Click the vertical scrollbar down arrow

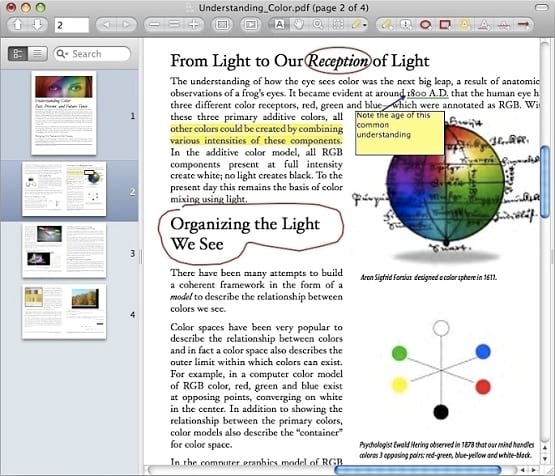545,459
